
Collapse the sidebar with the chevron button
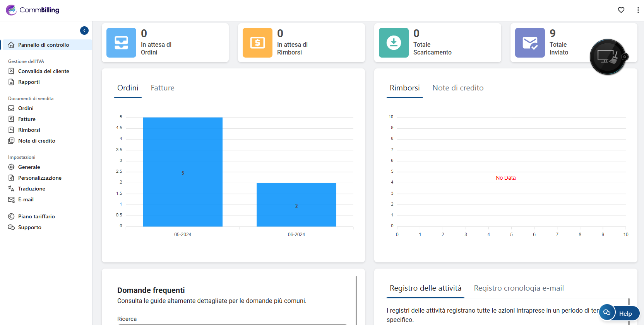pyautogui.click(x=84, y=31)
